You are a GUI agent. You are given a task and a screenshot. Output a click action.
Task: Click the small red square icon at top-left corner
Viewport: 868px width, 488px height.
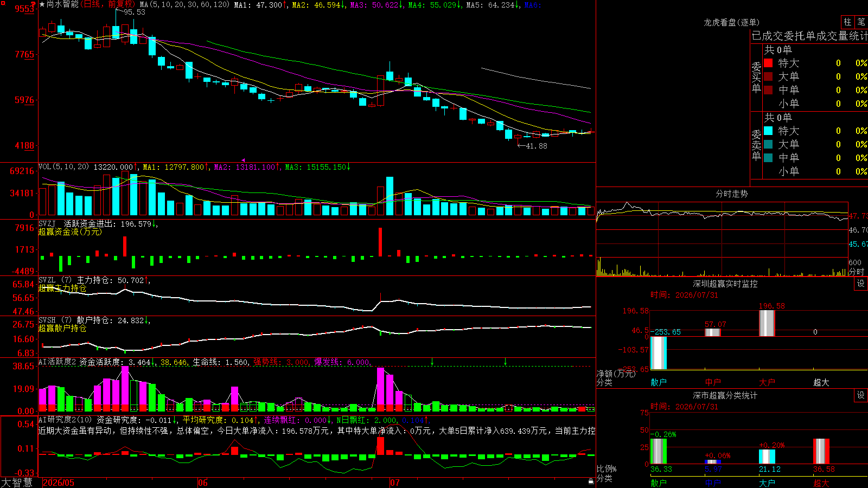point(2,2)
